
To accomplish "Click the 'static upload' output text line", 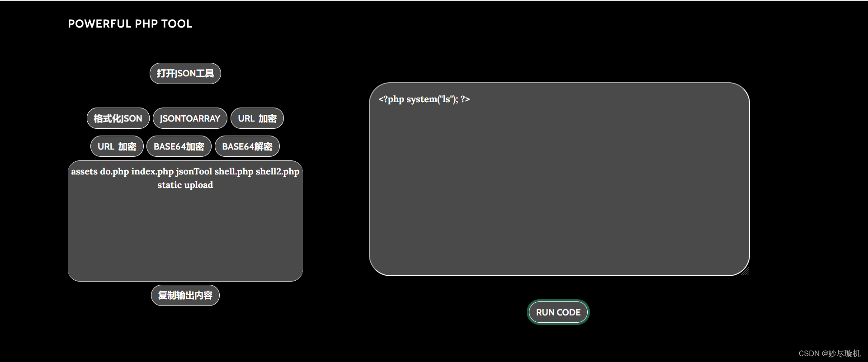I will 185,185.
